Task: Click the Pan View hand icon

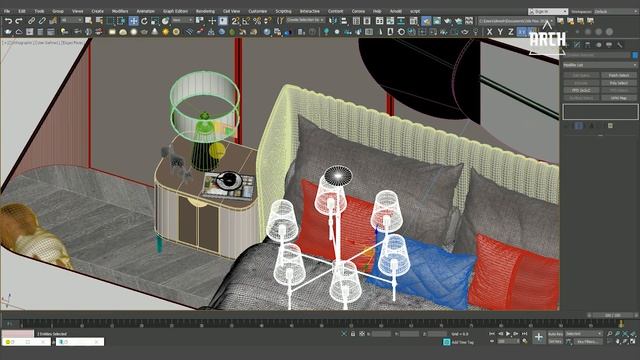Action: (618, 342)
